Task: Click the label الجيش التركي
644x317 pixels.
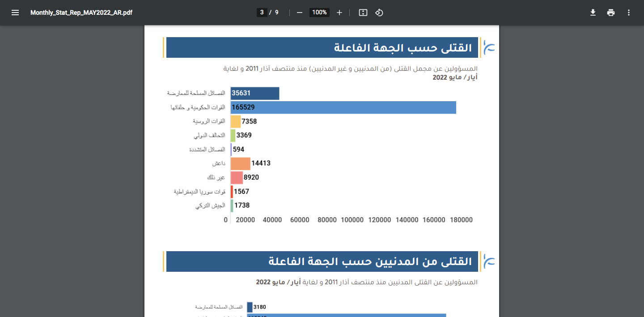Action: click(210, 206)
